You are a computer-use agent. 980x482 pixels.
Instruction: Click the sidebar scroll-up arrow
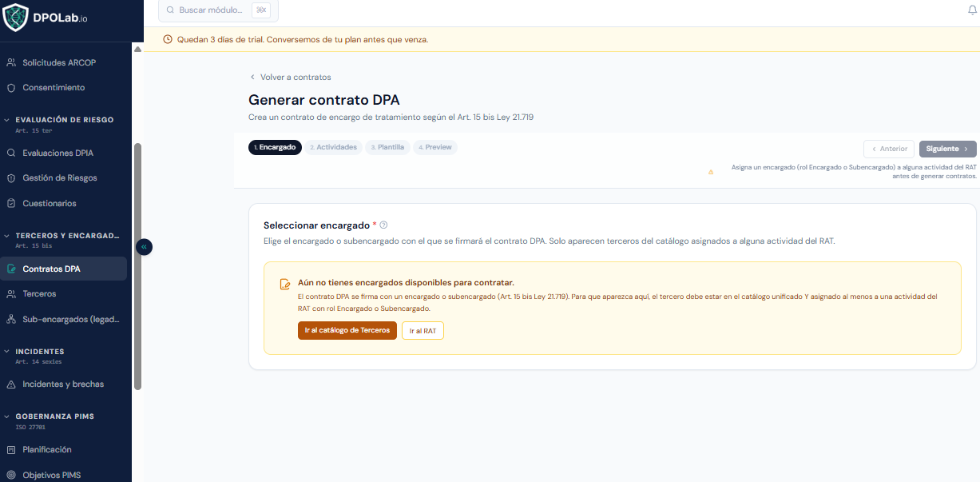[137, 50]
